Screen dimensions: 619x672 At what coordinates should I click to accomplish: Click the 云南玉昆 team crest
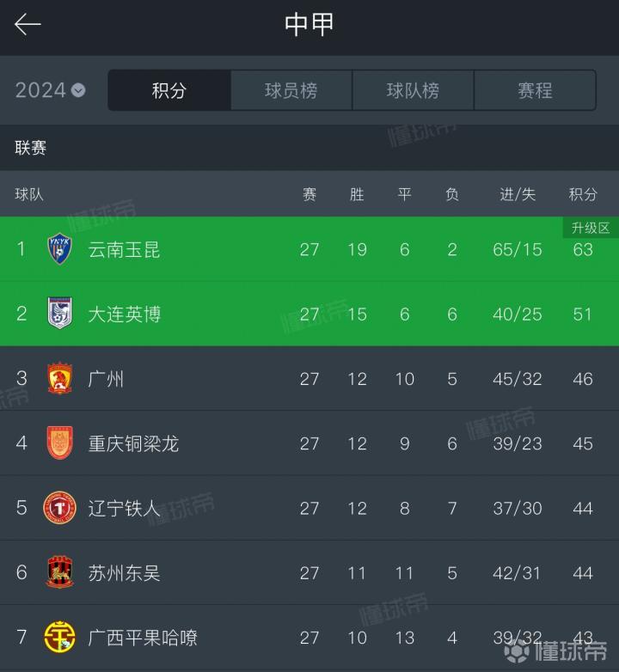click(x=59, y=249)
